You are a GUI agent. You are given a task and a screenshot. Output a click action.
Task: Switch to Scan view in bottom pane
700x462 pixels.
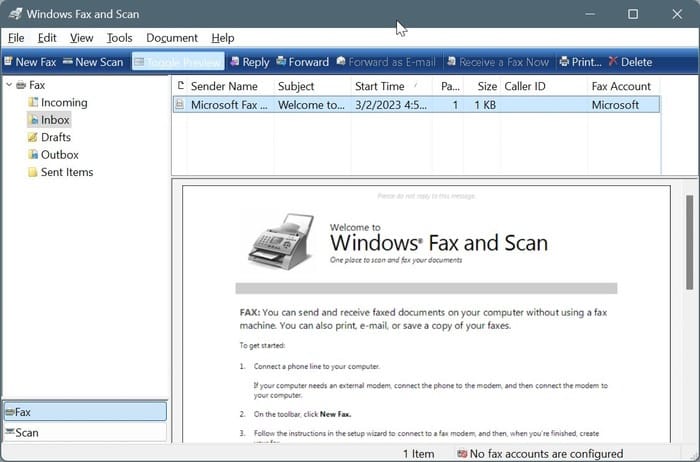(85, 432)
